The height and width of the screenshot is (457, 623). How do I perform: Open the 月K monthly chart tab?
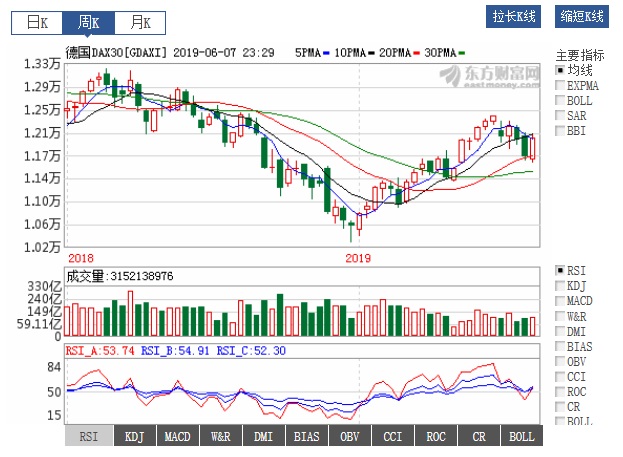[134, 21]
